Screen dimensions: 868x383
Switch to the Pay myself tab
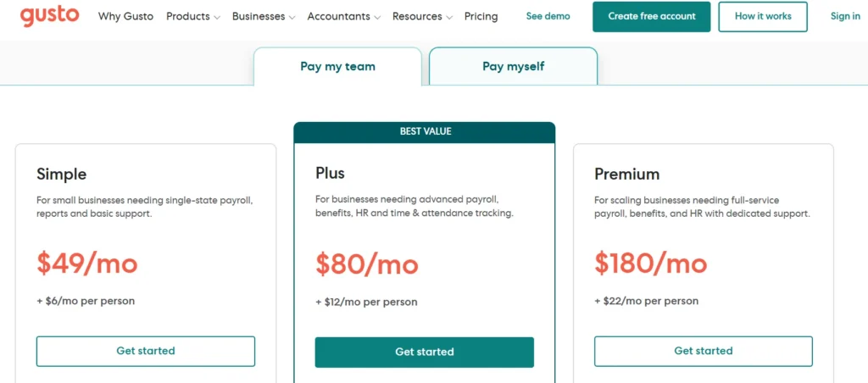coord(513,66)
